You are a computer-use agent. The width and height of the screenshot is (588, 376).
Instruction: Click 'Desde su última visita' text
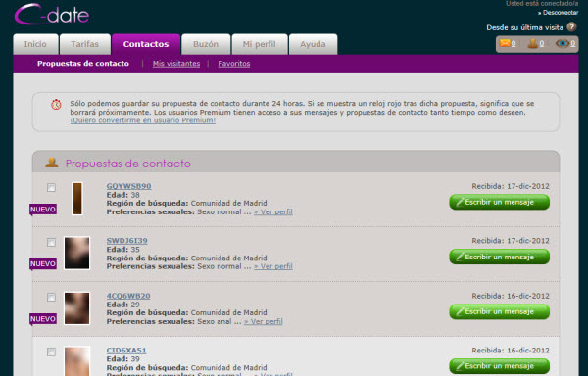coord(524,27)
